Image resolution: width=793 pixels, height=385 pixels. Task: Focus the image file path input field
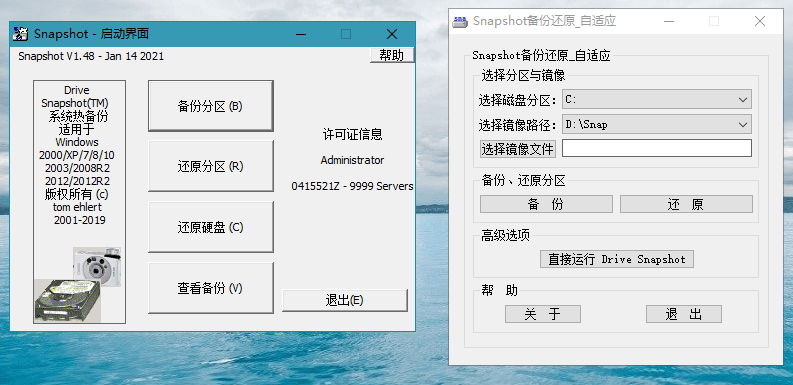point(656,148)
